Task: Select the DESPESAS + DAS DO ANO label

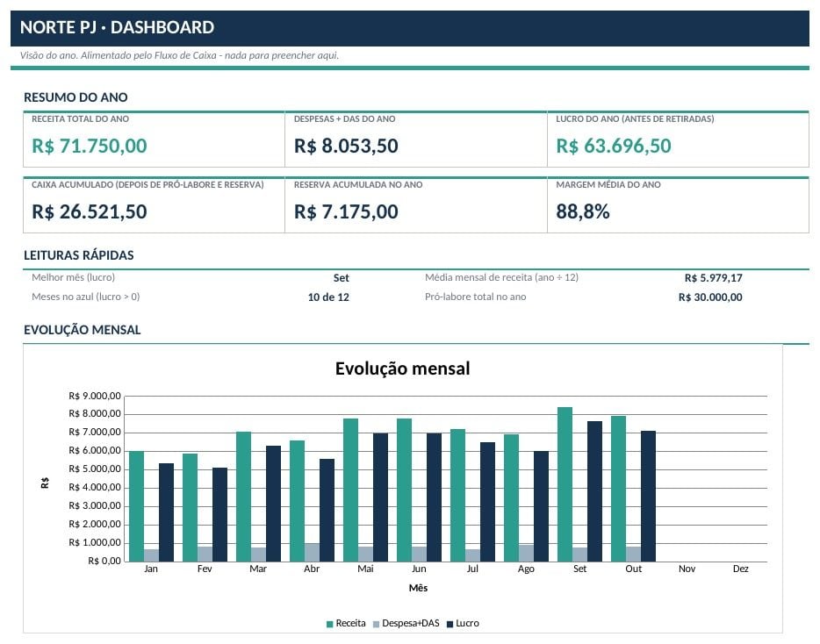Action: 344,118
